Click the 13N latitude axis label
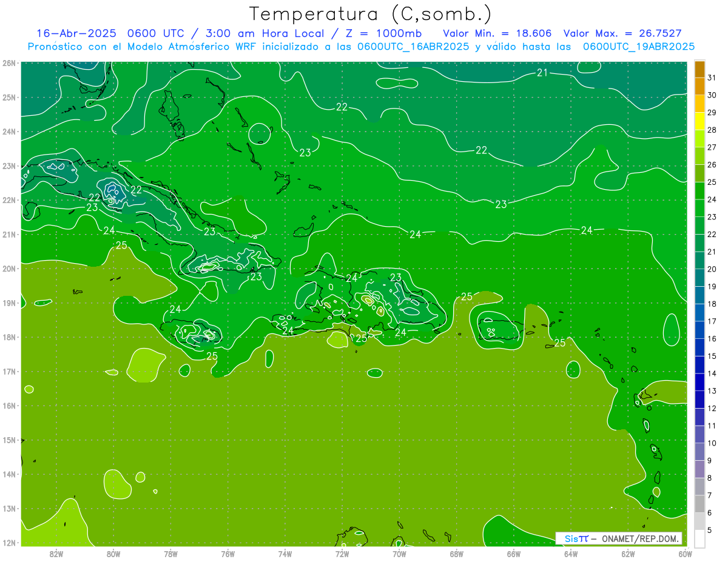Screen dimensions: 728x562 [x=8, y=509]
